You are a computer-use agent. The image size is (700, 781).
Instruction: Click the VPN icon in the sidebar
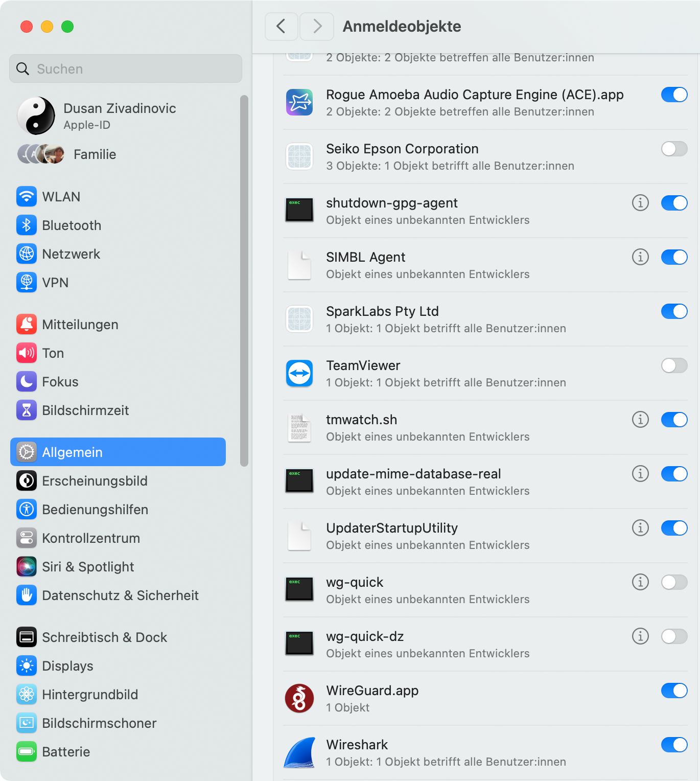[x=27, y=282]
